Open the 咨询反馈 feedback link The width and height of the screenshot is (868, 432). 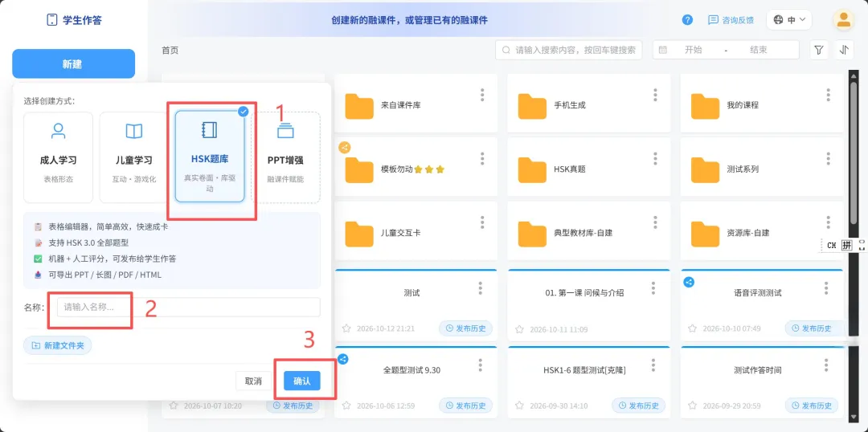click(731, 20)
